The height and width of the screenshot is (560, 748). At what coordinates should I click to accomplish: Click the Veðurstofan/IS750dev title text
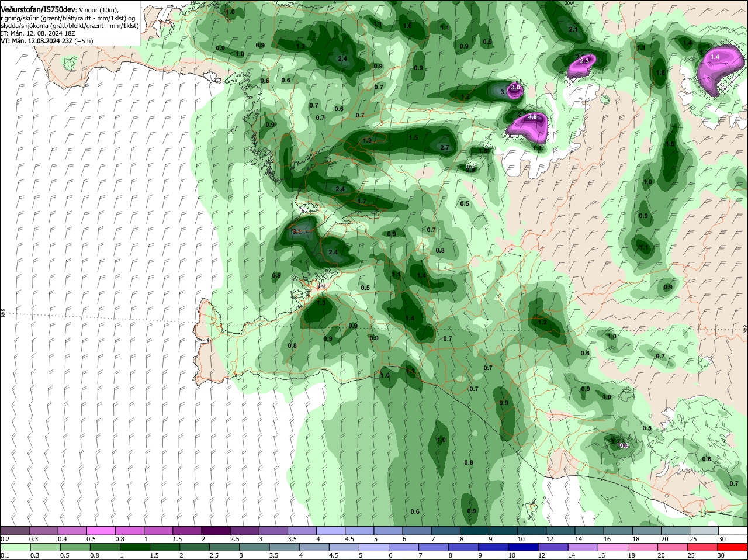[37, 10]
